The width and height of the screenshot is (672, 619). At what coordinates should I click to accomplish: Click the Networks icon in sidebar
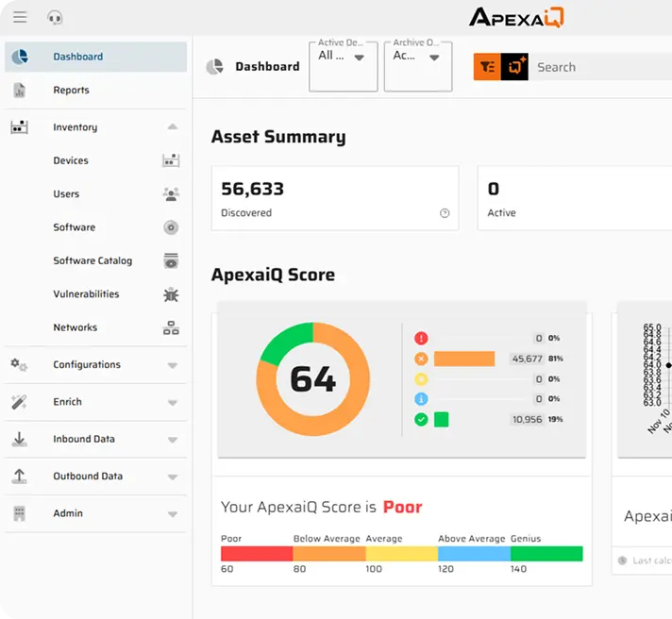(x=171, y=327)
